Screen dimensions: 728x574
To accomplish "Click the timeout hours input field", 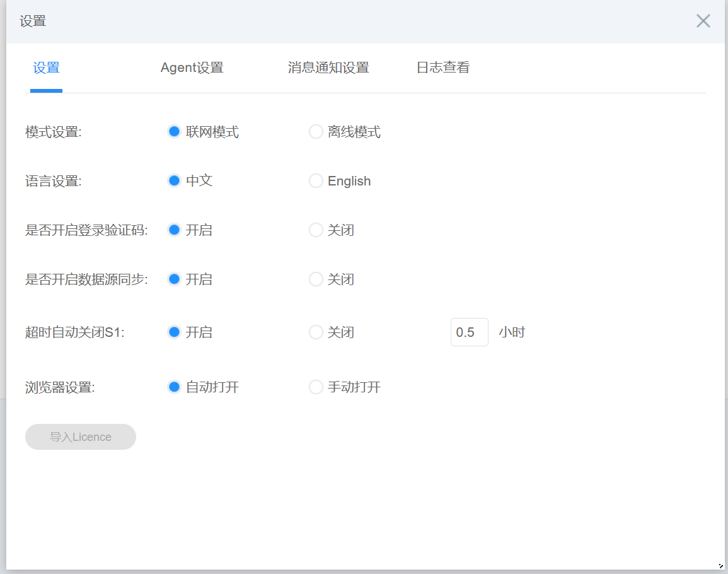I will click(469, 332).
